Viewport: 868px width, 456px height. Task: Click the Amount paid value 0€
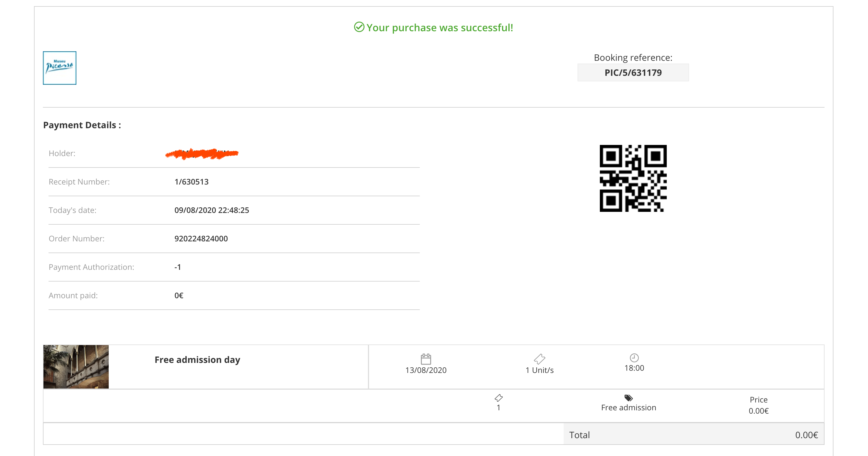pos(179,295)
